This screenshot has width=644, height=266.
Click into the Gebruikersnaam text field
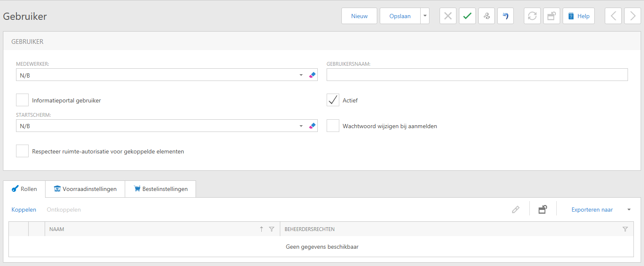[477, 75]
